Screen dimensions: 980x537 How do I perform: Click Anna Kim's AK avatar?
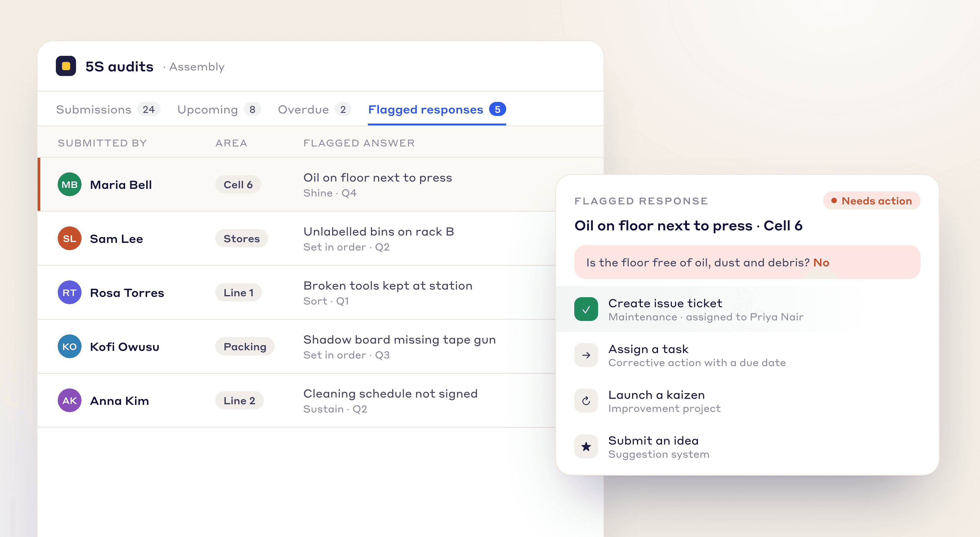tap(70, 401)
